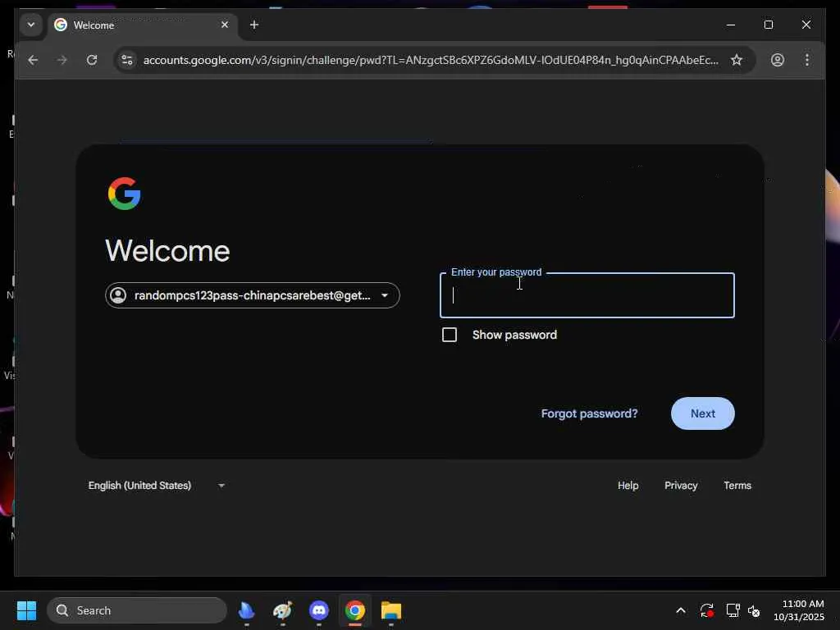The height and width of the screenshot is (630, 840).
Task: Click the Next button
Action: (702, 413)
